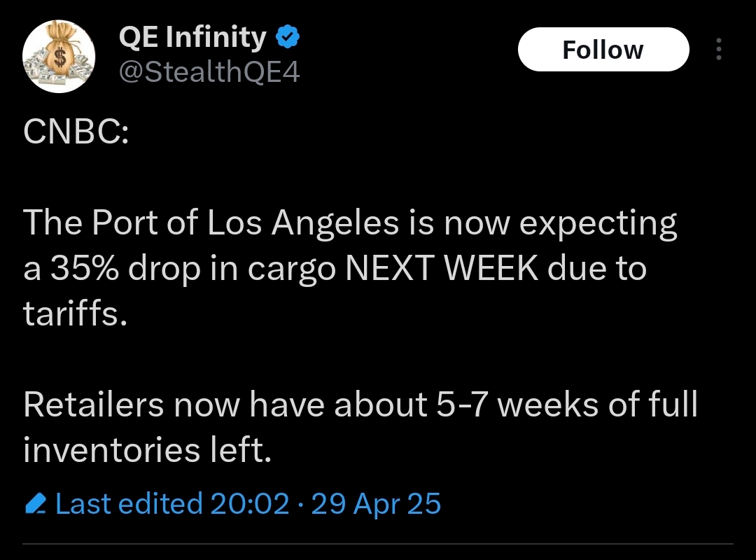Click the 35% figure in the post
This screenshot has height=560, width=756.
click(85, 268)
